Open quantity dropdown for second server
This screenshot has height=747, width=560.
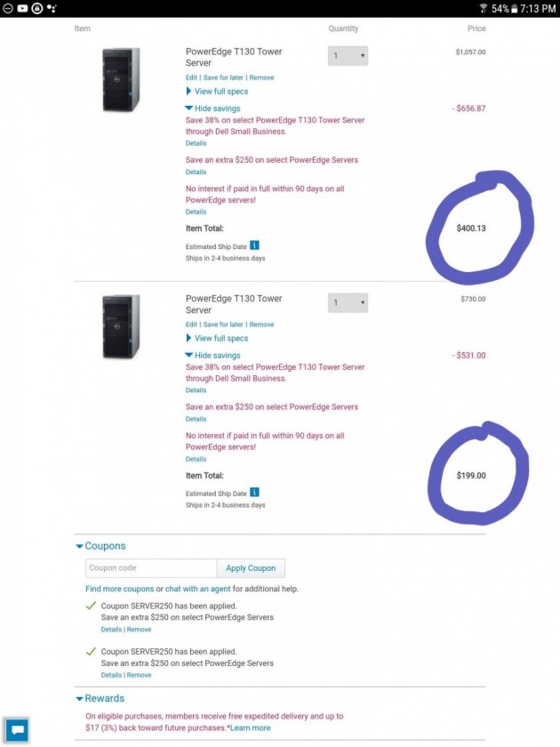348,302
